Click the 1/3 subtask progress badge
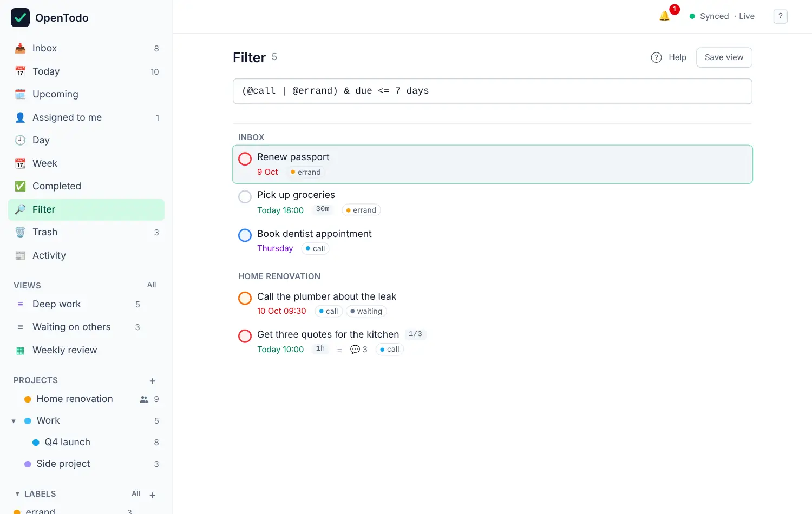This screenshot has height=514, width=812. click(x=415, y=334)
